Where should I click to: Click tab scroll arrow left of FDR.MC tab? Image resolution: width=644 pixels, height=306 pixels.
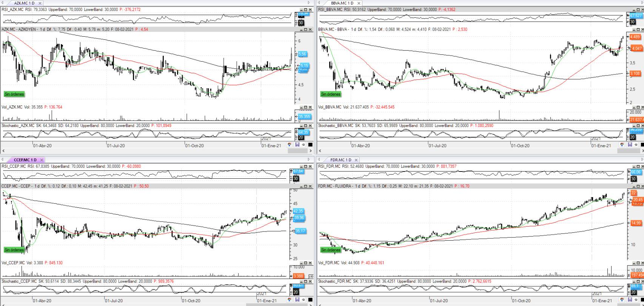click(319, 160)
